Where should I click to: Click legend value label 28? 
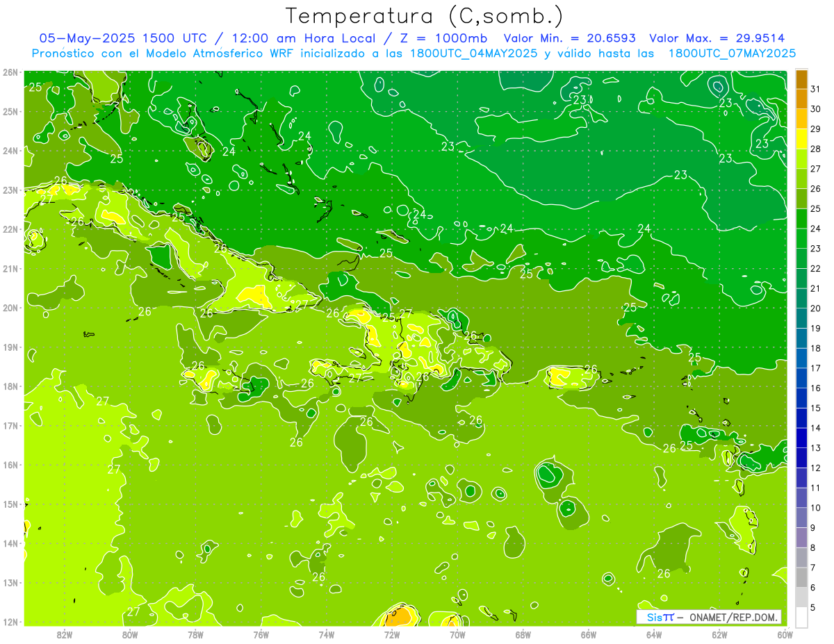point(815,149)
